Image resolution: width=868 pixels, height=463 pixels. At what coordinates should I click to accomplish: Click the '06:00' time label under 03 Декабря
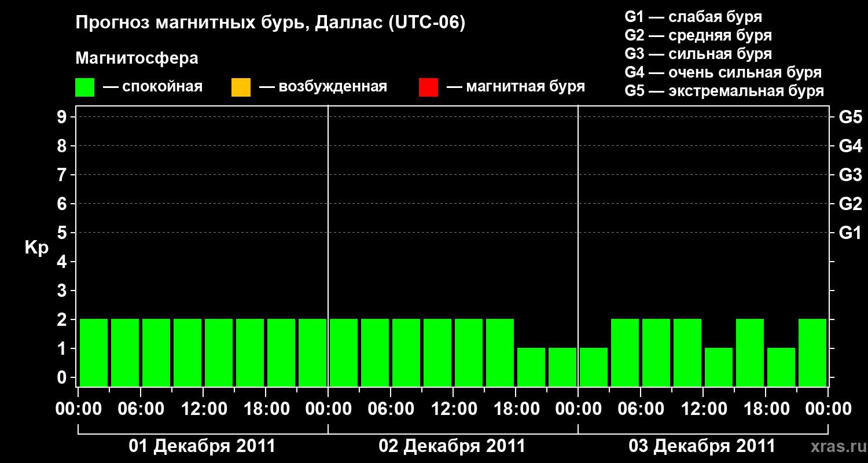(641, 409)
